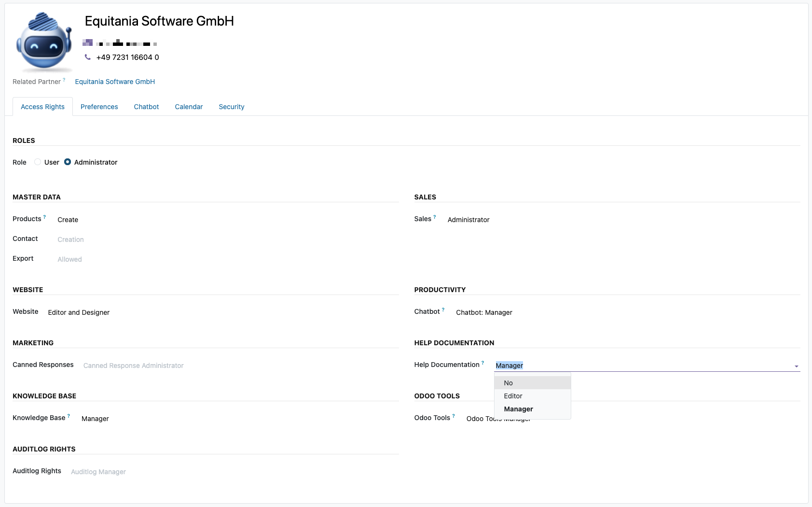Click the WEBSITE section heading

pyautogui.click(x=28, y=290)
